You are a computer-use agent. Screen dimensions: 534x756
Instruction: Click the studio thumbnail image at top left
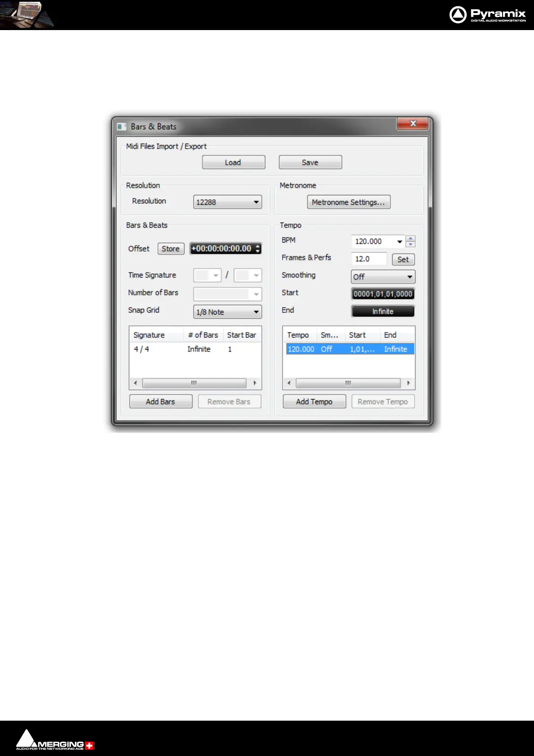27,15
